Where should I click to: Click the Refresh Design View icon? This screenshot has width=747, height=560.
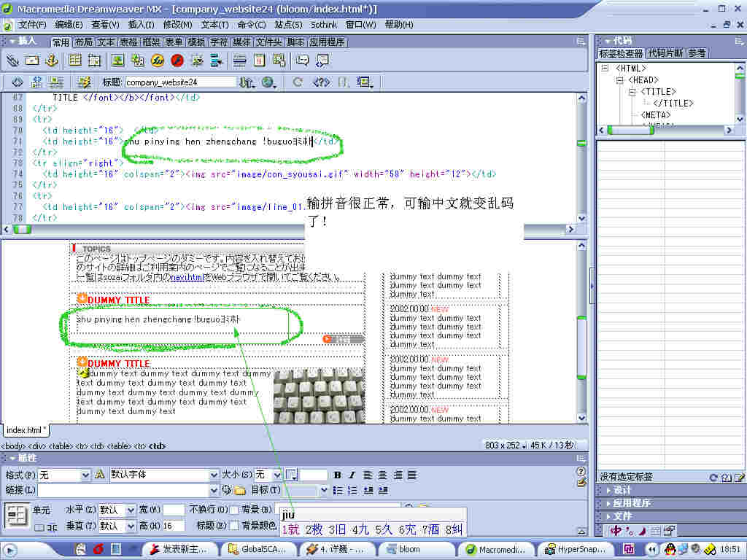[298, 82]
